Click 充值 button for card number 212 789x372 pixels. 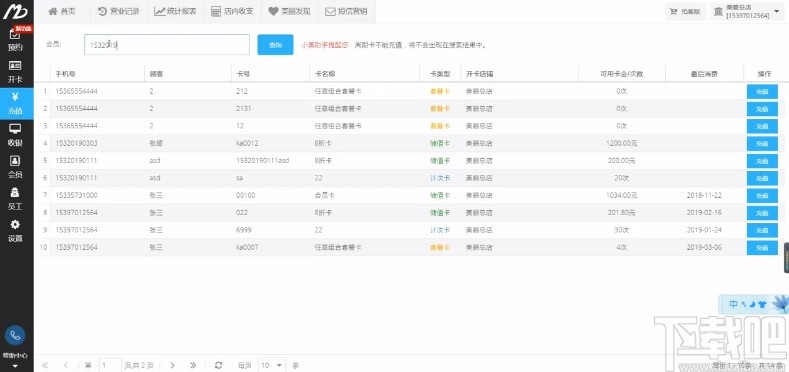762,92
